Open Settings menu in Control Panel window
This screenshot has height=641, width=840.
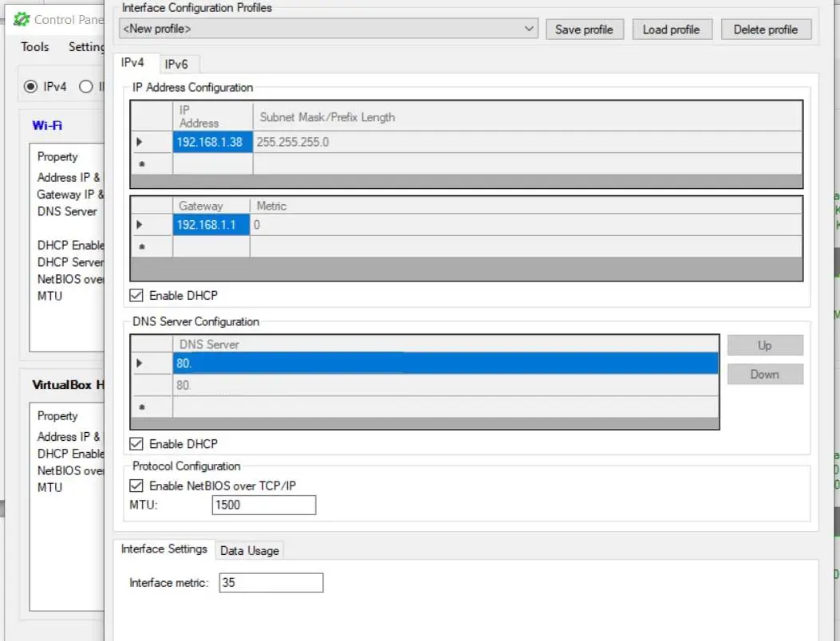click(86, 46)
